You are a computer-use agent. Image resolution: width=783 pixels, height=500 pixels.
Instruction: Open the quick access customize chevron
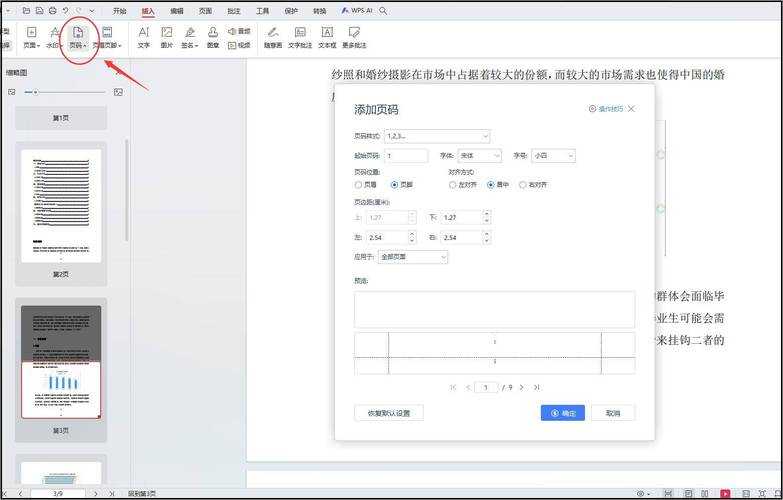(x=92, y=10)
